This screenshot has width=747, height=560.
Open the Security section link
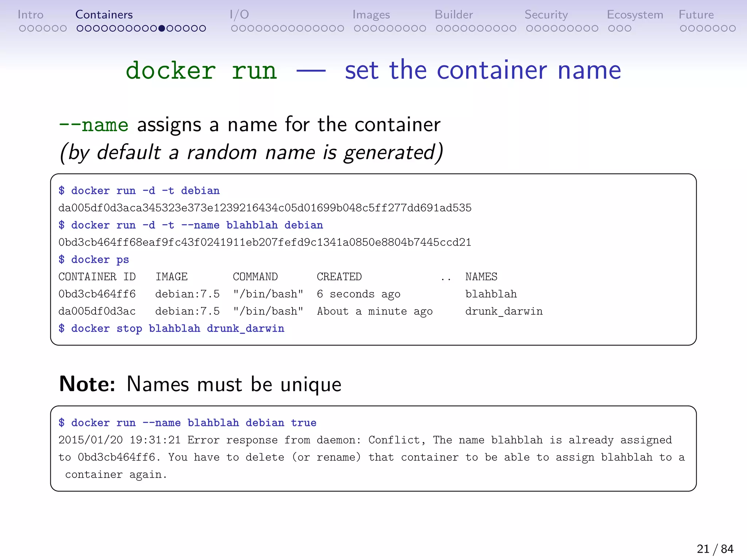[546, 15]
